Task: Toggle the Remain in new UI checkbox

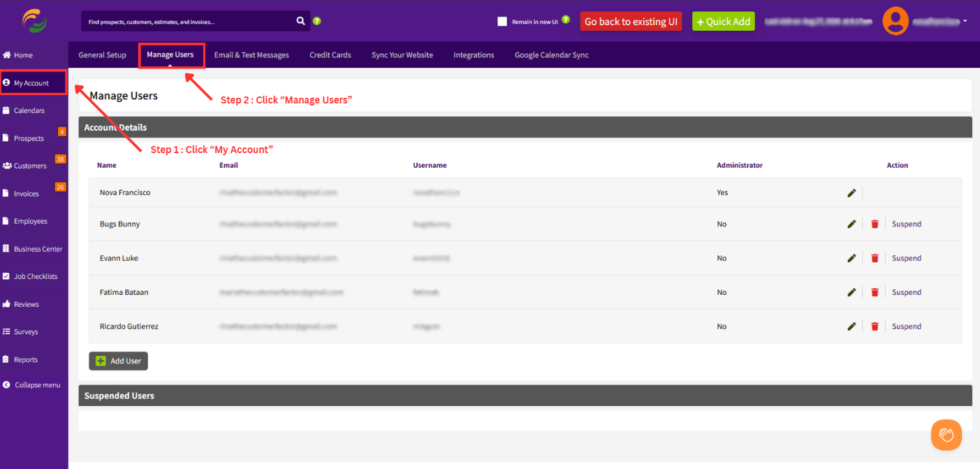Action: (502, 22)
